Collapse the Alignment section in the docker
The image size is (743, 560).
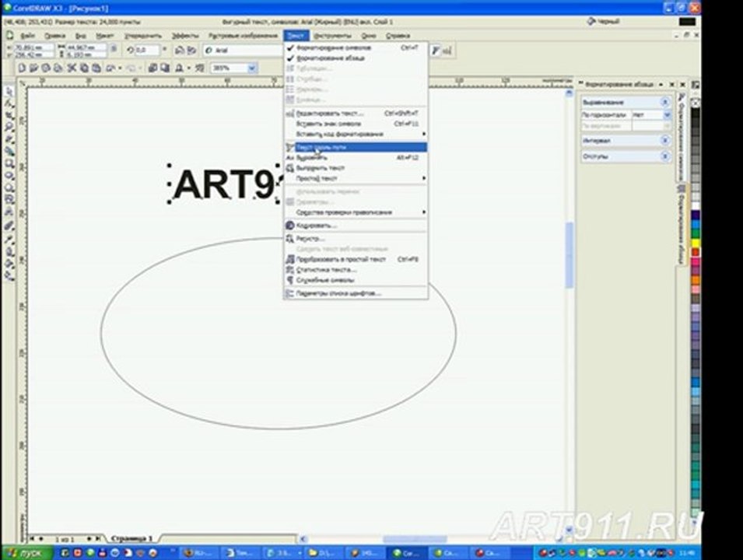tap(665, 102)
